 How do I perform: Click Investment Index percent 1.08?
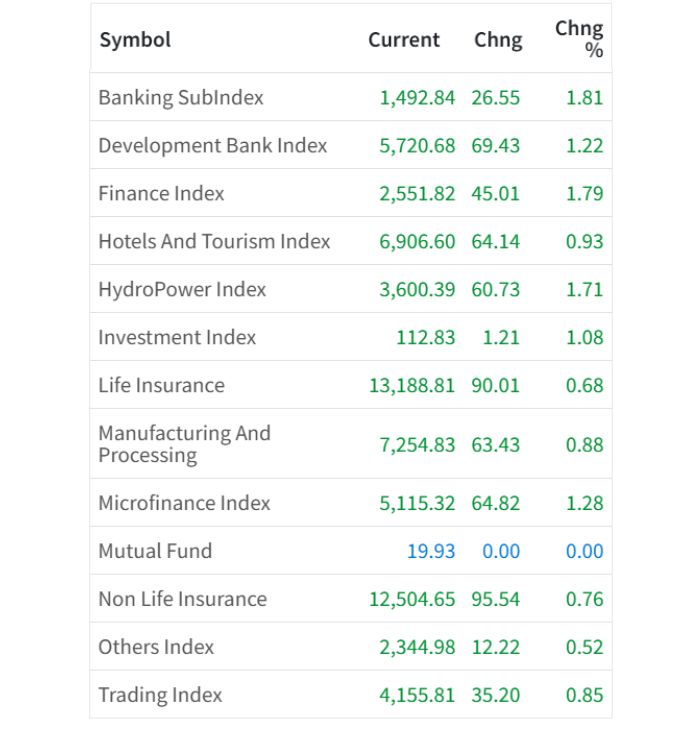point(585,338)
